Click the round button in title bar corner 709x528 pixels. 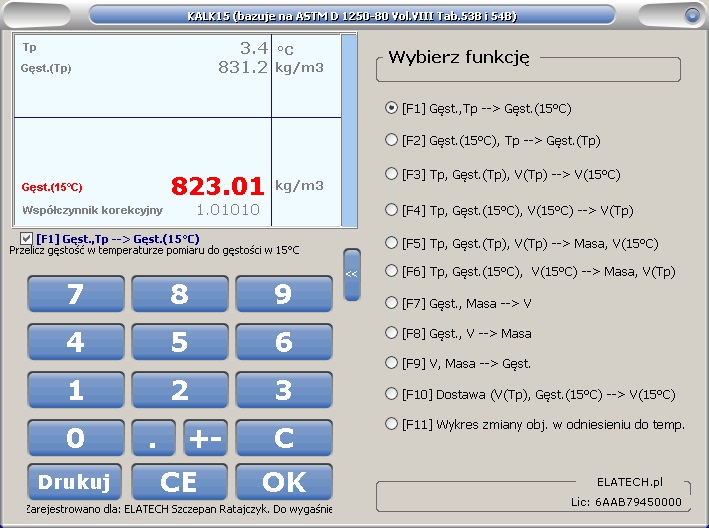[x=692, y=16]
